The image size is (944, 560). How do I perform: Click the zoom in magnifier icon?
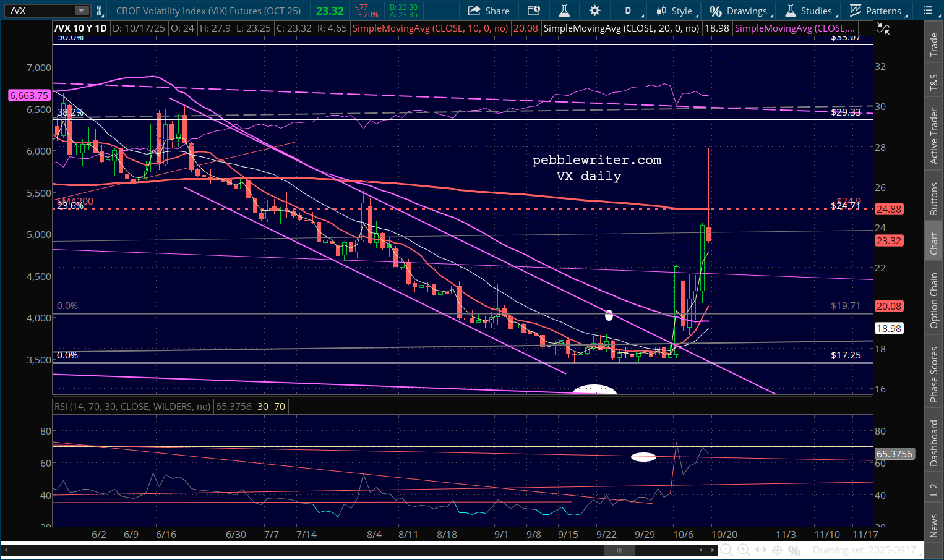[x=744, y=550]
